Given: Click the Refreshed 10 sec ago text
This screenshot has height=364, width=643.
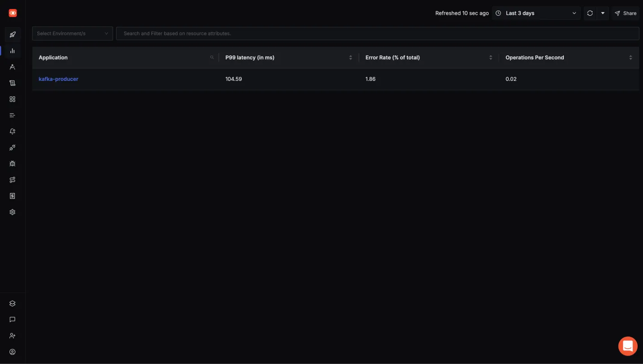Looking at the screenshot, I should pyautogui.click(x=462, y=13).
